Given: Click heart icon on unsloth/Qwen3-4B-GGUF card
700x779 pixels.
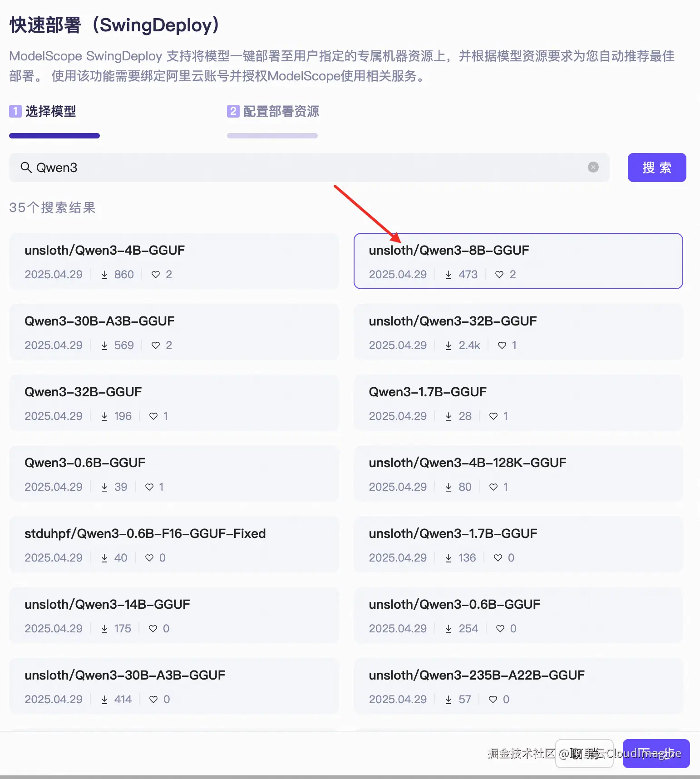Looking at the screenshot, I should (156, 275).
